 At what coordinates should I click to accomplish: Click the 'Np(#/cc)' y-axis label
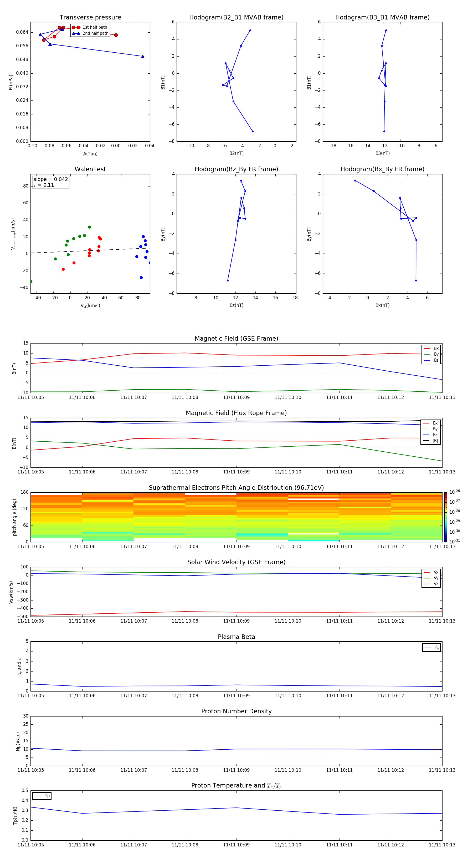[x=18, y=741]
